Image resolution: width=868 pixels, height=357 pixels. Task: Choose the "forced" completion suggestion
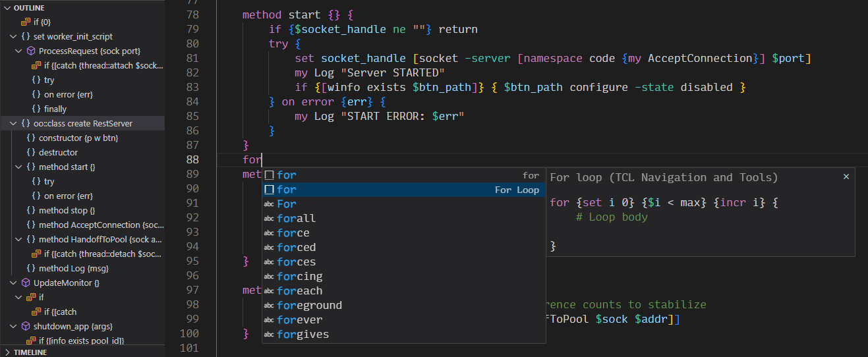[404, 248]
